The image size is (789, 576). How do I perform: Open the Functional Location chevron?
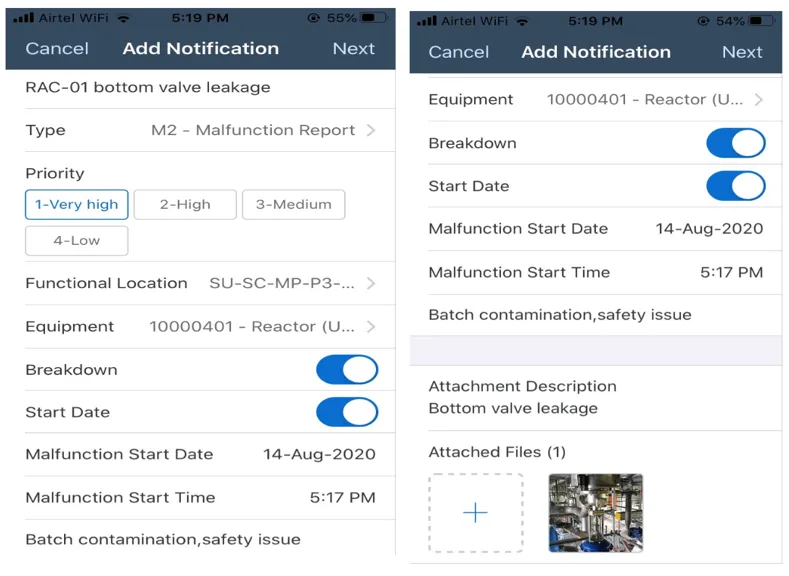pos(371,283)
